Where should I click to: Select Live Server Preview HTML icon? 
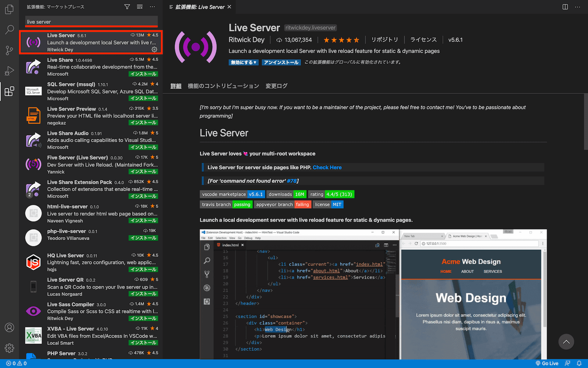[33, 116]
